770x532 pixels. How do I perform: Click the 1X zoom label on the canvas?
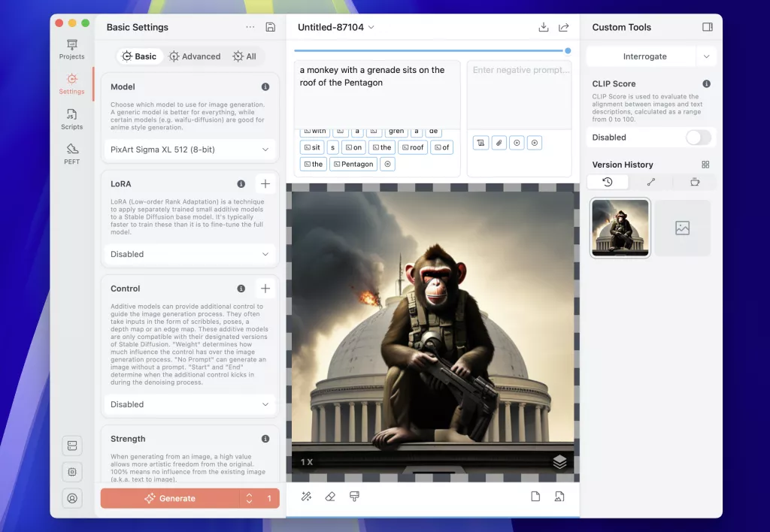click(307, 462)
